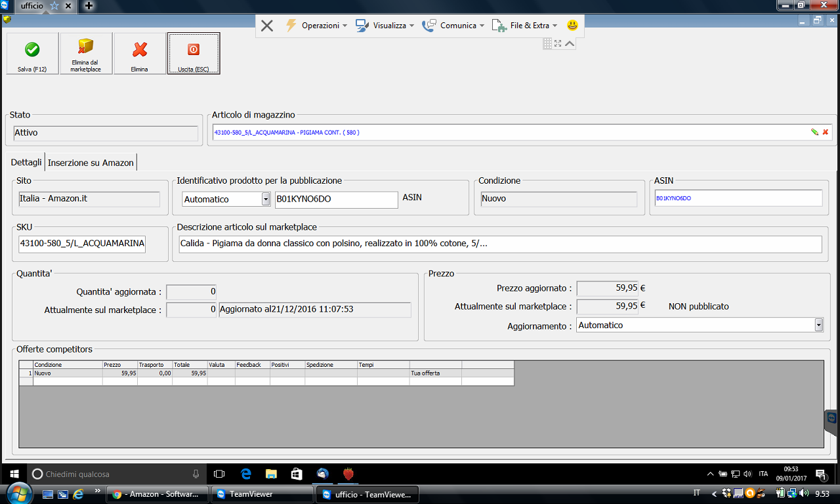
Task: Click the 'Tua offerta' cell
Action: pyautogui.click(x=436, y=373)
